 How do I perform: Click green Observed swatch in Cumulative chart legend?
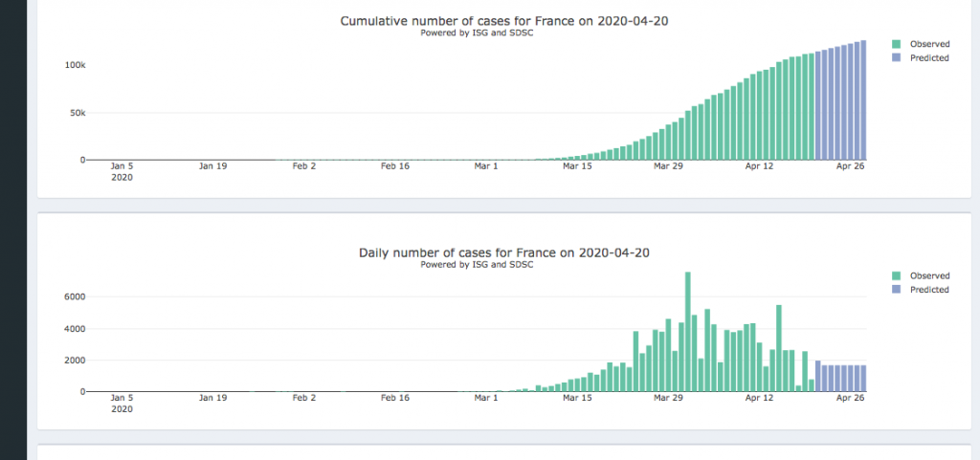point(896,44)
